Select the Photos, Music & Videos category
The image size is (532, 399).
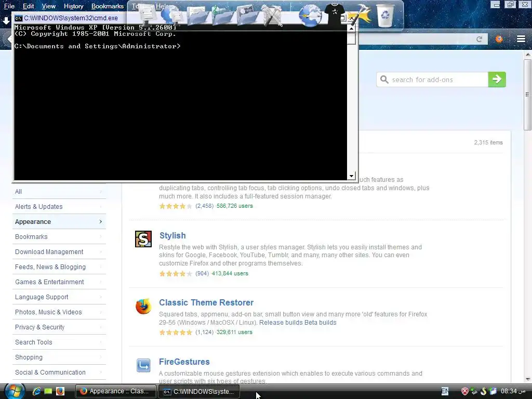click(x=59, y=312)
